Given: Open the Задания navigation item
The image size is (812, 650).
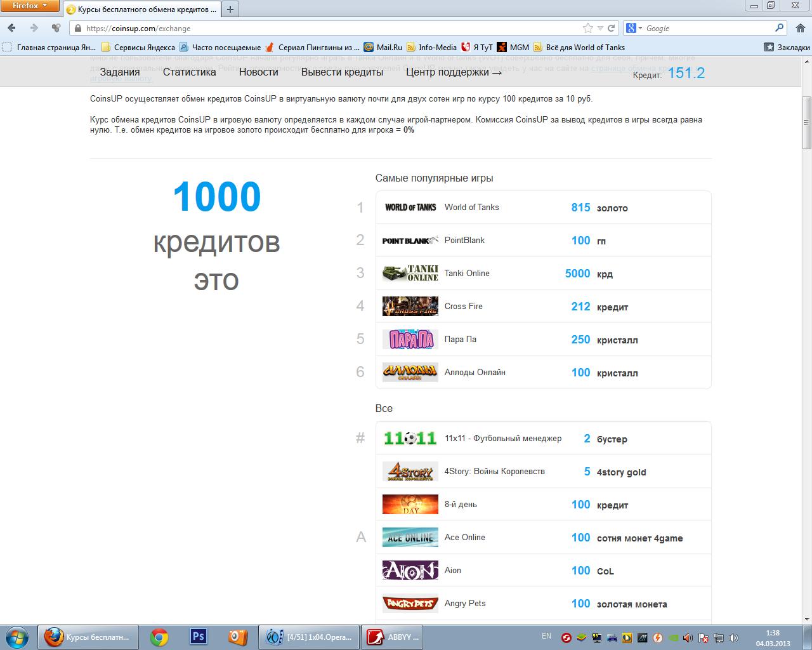Looking at the screenshot, I should point(119,72).
